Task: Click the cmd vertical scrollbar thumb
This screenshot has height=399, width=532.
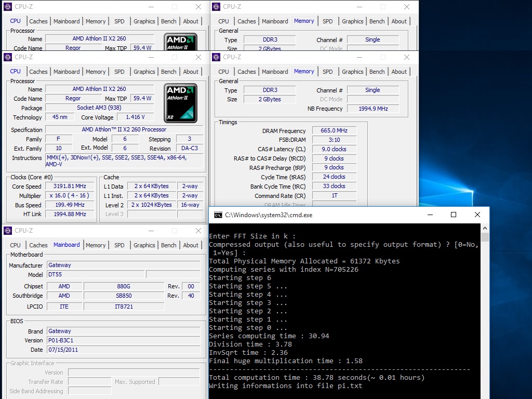Action: point(485,237)
